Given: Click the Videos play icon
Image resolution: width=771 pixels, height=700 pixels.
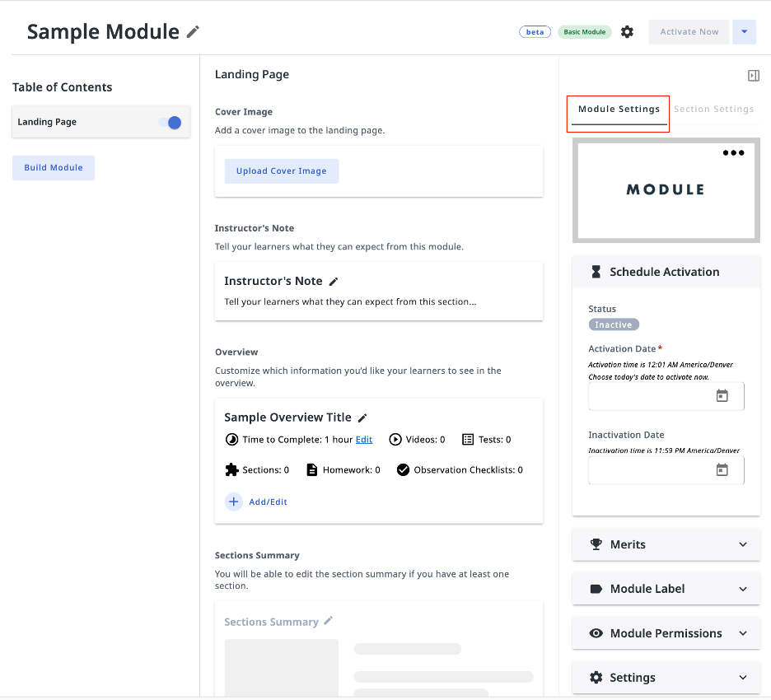Looking at the screenshot, I should (x=395, y=440).
